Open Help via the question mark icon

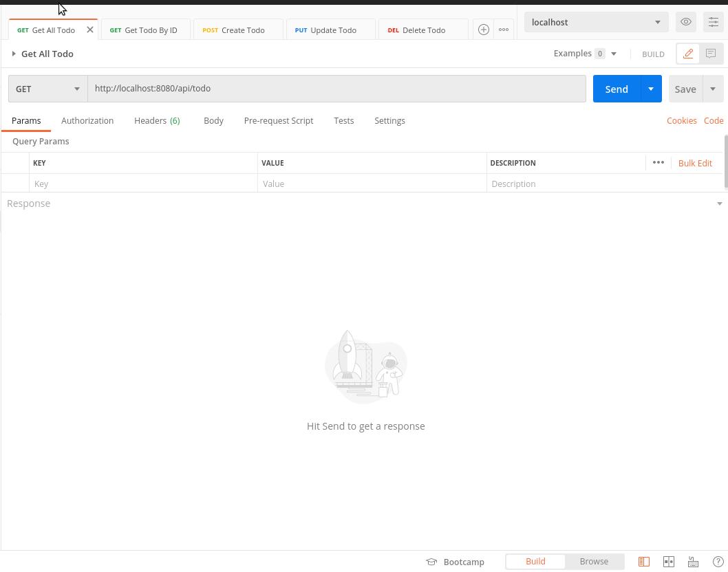pyautogui.click(x=718, y=562)
